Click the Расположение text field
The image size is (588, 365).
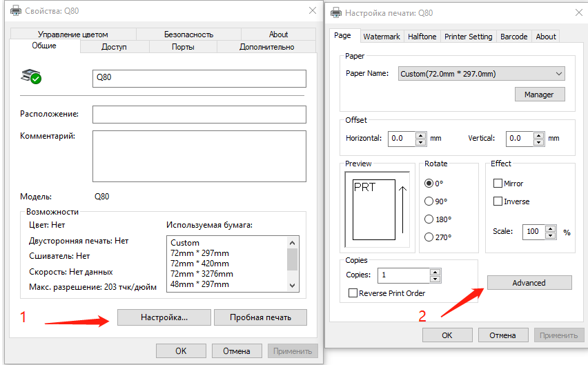pos(199,114)
